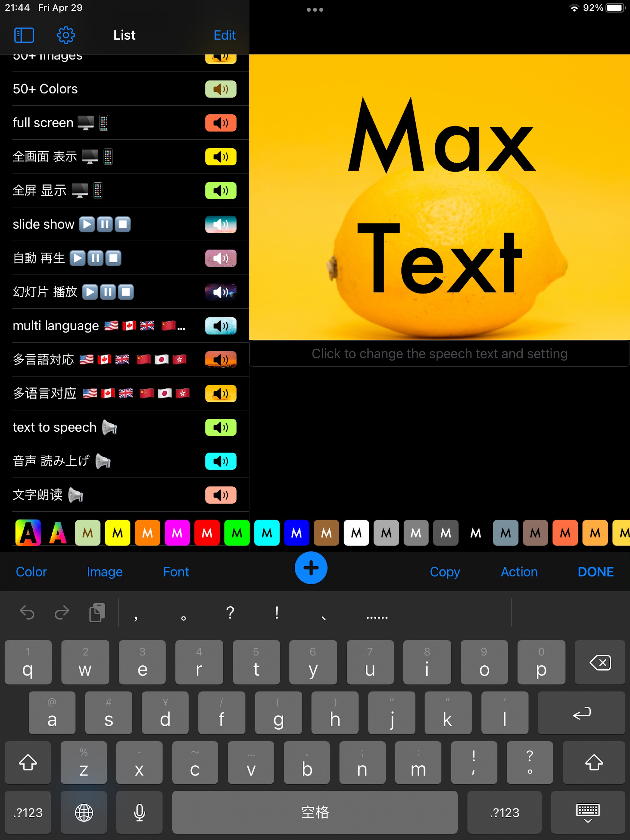630x840 pixels.
Task: Toggle mute icon for 'text to speech' entry
Action: pos(220,427)
